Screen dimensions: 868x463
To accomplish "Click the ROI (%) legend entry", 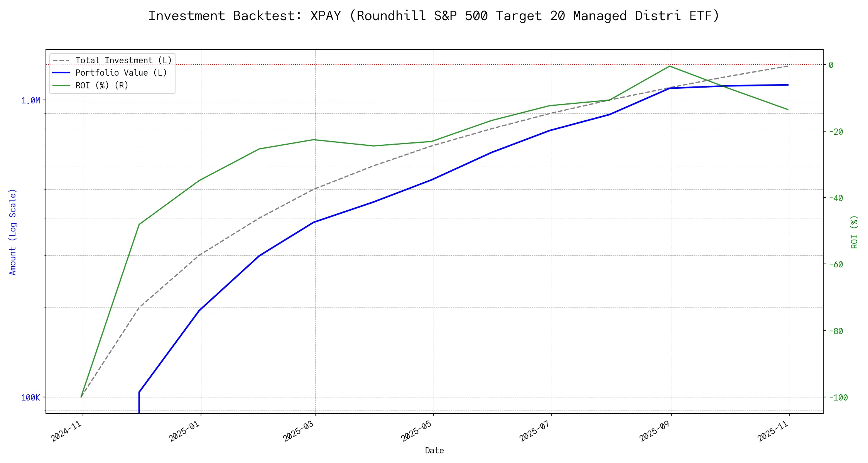I will pyautogui.click(x=102, y=85).
